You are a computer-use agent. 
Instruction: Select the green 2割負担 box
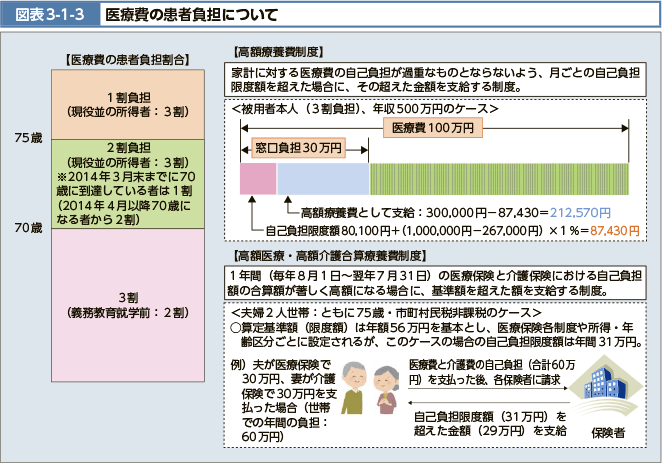(127, 183)
